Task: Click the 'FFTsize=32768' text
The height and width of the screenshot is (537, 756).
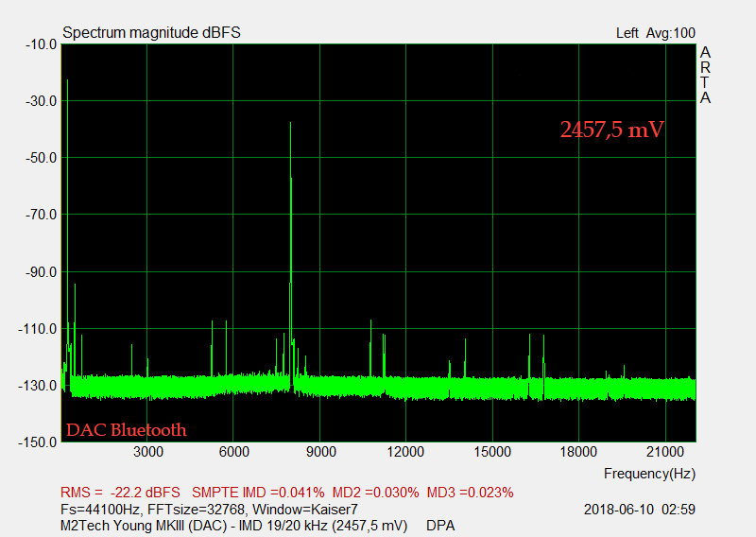Action: [x=197, y=510]
